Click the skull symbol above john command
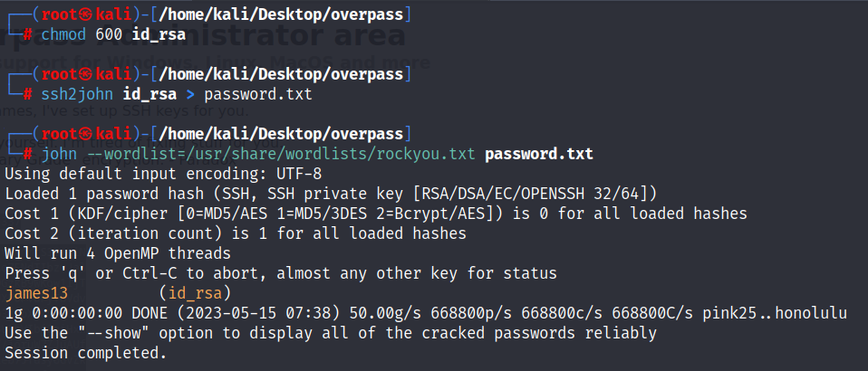Viewport: 868px width, 371px height. [x=86, y=134]
